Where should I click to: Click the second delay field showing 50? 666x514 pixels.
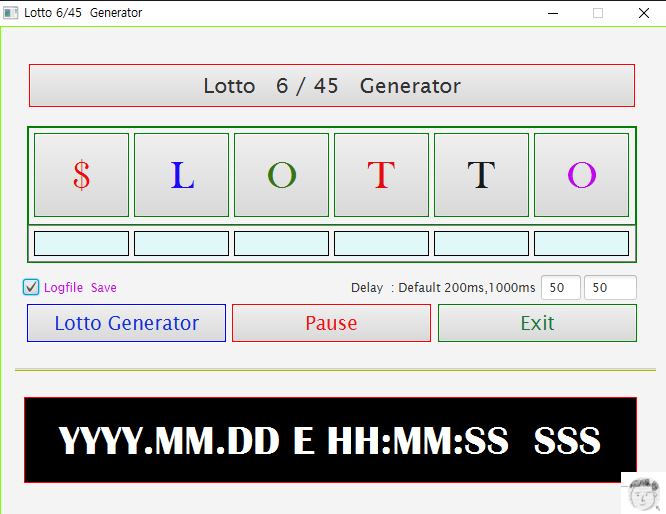click(x=610, y=288)
